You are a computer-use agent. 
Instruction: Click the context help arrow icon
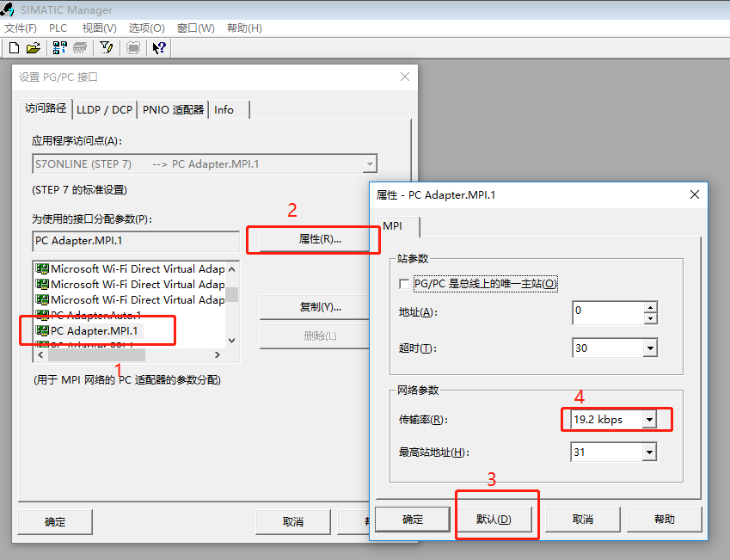pyautogui.click(x=159, y=47)
